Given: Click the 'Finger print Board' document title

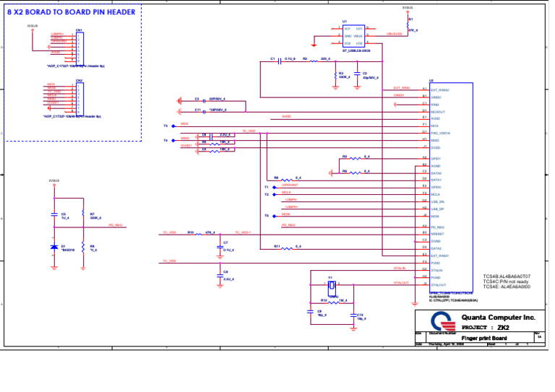Looking at the screenshot, I should [x=484, y=339].
